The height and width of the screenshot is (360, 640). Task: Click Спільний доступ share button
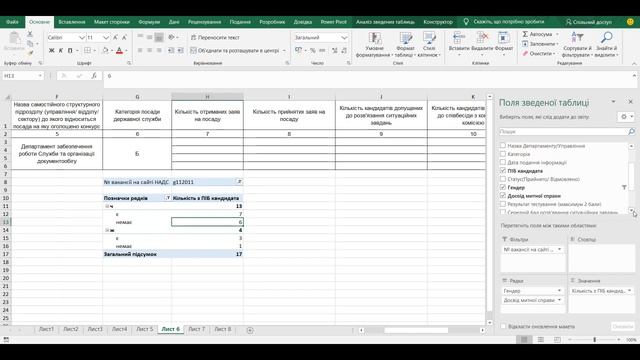[x=588, y=22]
